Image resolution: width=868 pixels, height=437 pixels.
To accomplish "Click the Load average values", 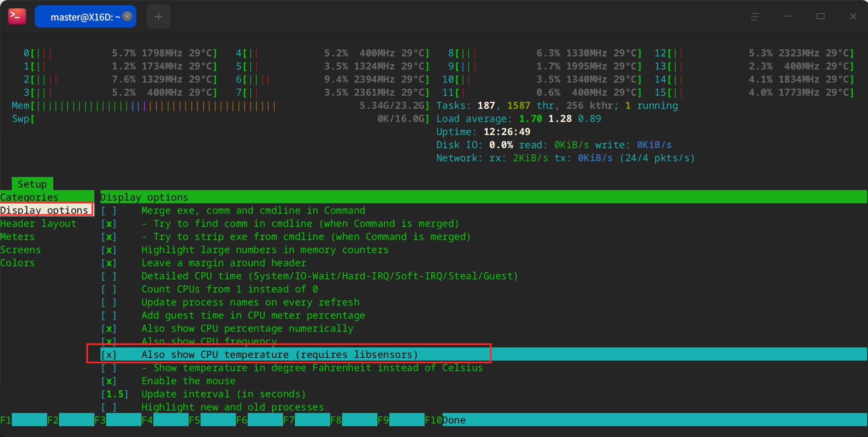I will coord(560,118).
